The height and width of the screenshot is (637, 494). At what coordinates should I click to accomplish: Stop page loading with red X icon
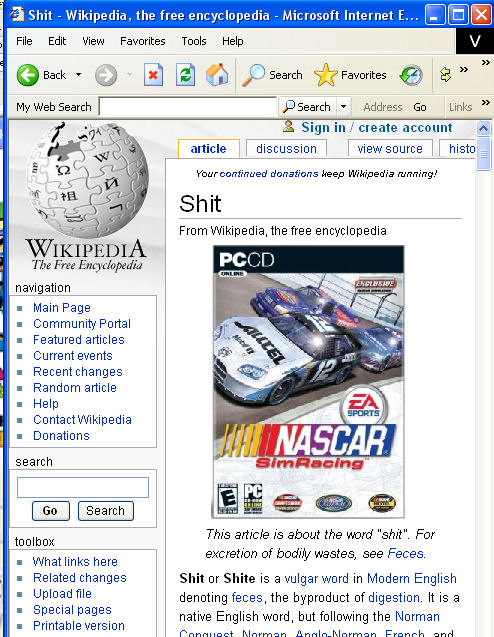[x=153, y=75]
